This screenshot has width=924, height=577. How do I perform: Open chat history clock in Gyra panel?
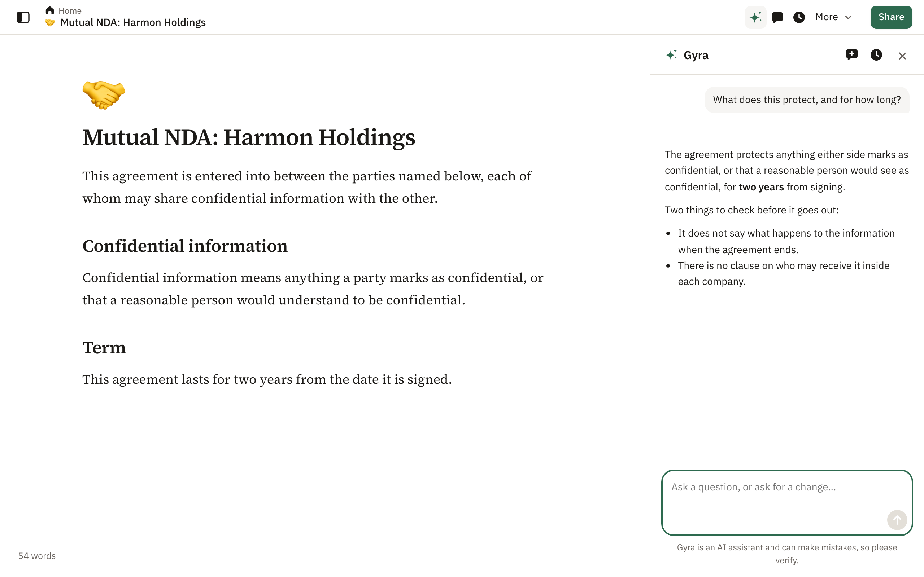click(x=876, y=55)
